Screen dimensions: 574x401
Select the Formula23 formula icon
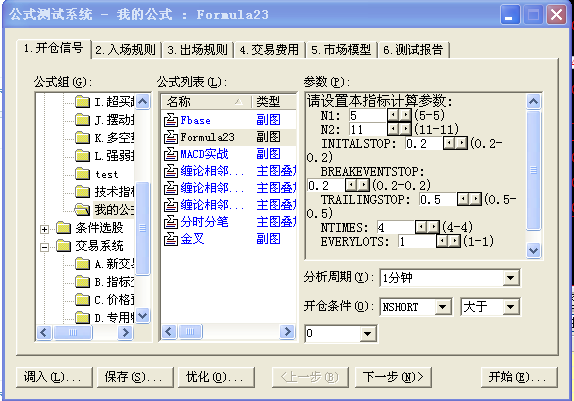click(x=171, y=137)
